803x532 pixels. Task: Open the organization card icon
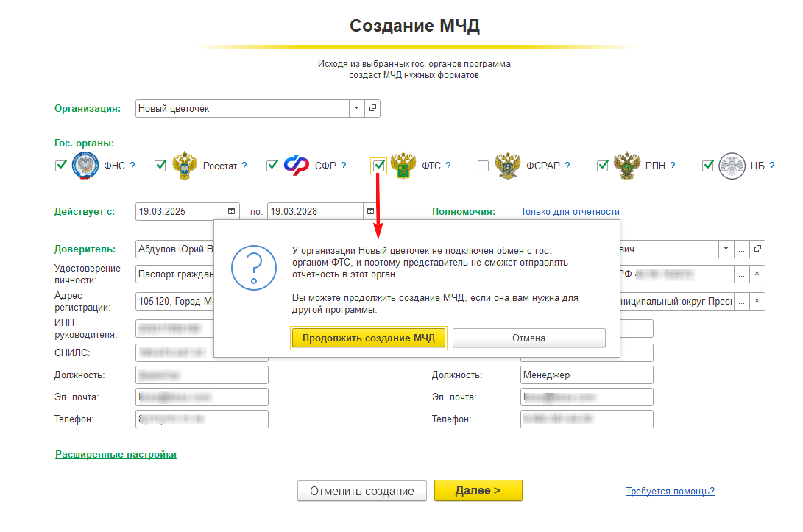[372, 108]
